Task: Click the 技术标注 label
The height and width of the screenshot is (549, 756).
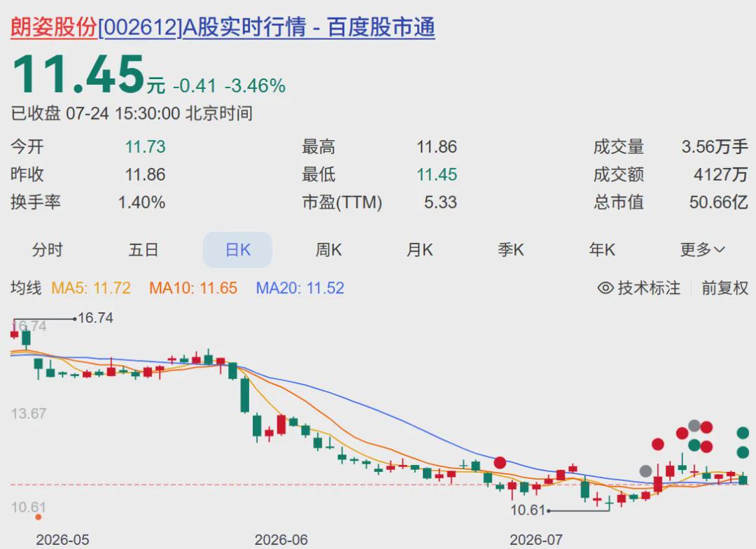Action: (x=649, y=288)
